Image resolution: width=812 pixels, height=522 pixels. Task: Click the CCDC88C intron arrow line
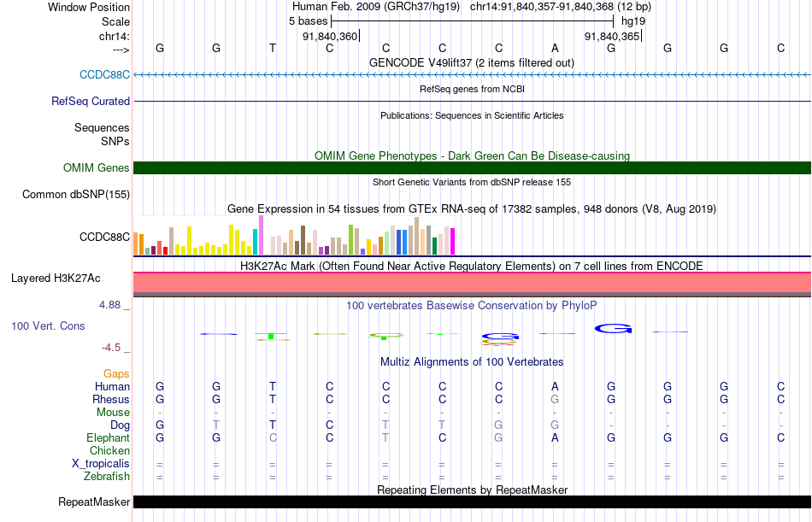click(x=473, y=74)
